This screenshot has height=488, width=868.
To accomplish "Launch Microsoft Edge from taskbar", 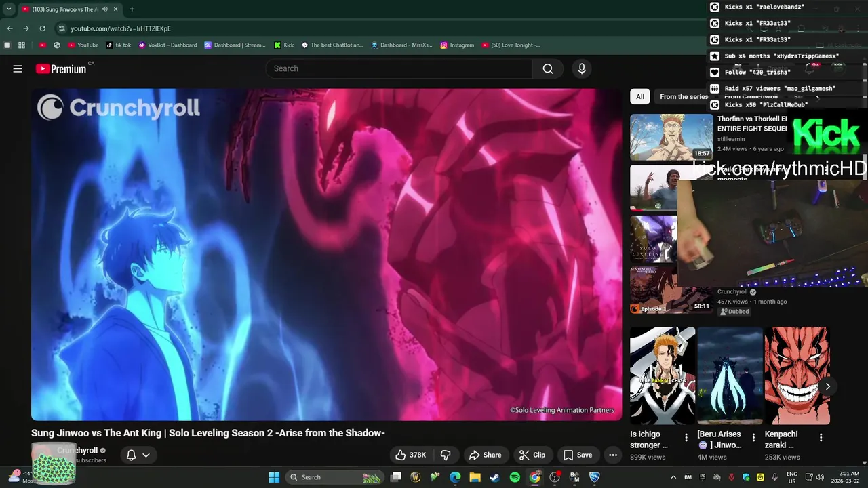I will click(x=455, y=477).
